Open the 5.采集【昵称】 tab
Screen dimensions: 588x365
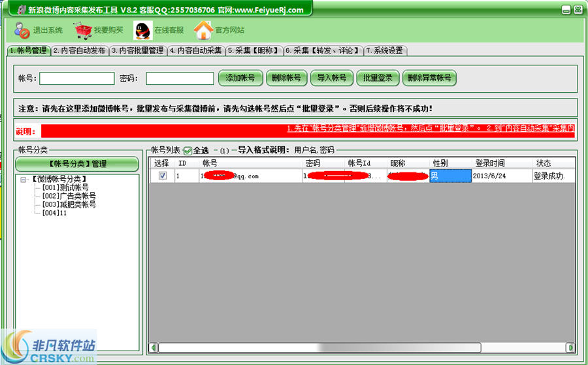coord(254,50)
